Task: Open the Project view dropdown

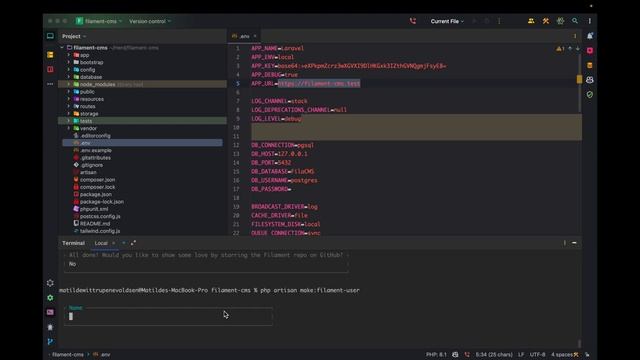Action: click(x=74, y=36)
